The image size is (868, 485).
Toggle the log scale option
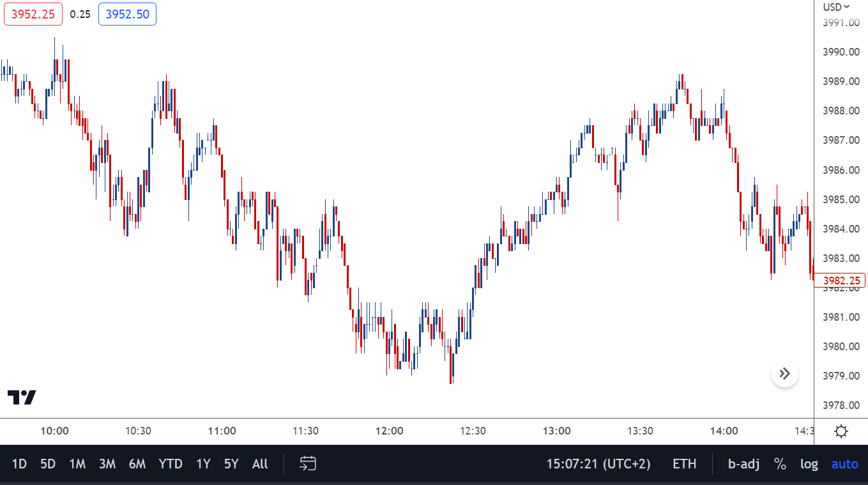coord(809,464)
